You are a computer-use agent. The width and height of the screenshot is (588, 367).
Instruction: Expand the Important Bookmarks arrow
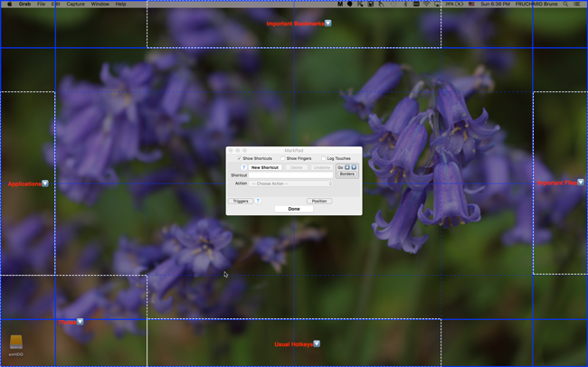pyautogui.click(x=327, y=24)
